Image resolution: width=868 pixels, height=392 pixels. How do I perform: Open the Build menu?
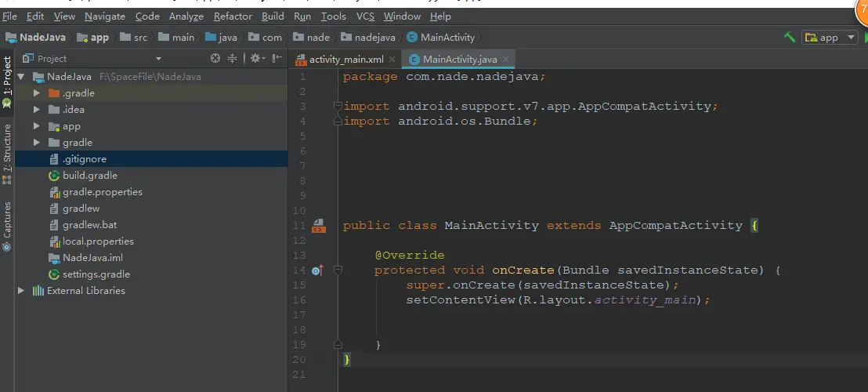[273, 16]
